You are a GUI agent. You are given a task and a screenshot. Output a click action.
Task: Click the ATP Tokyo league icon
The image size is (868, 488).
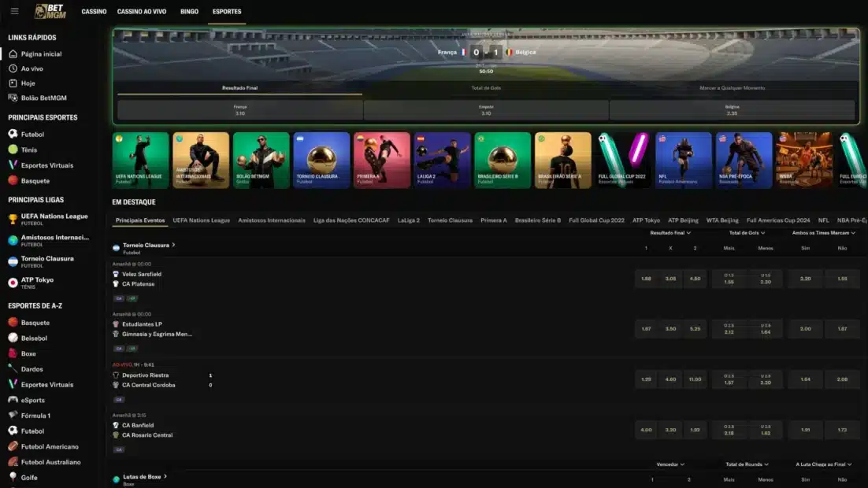[x=13, y=283]
